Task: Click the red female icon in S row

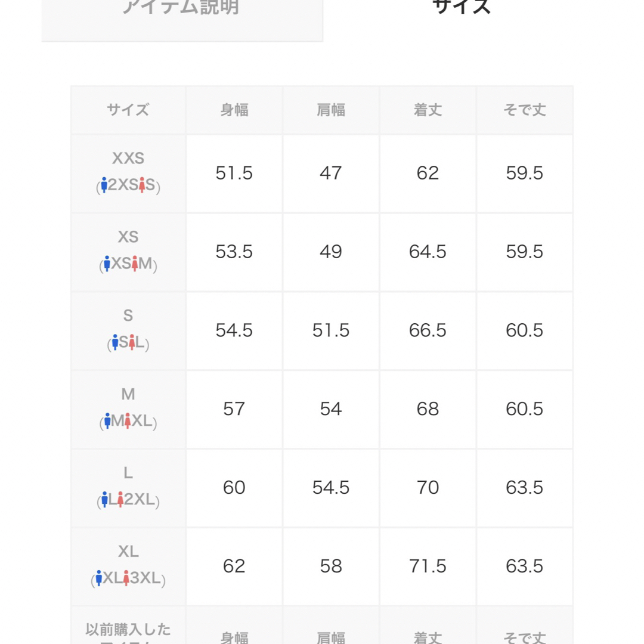Action: pos(131,342)
